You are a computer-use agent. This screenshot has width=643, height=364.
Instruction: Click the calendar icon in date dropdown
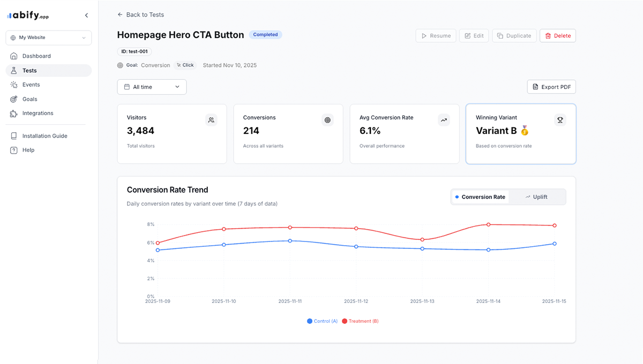[127, 87]
